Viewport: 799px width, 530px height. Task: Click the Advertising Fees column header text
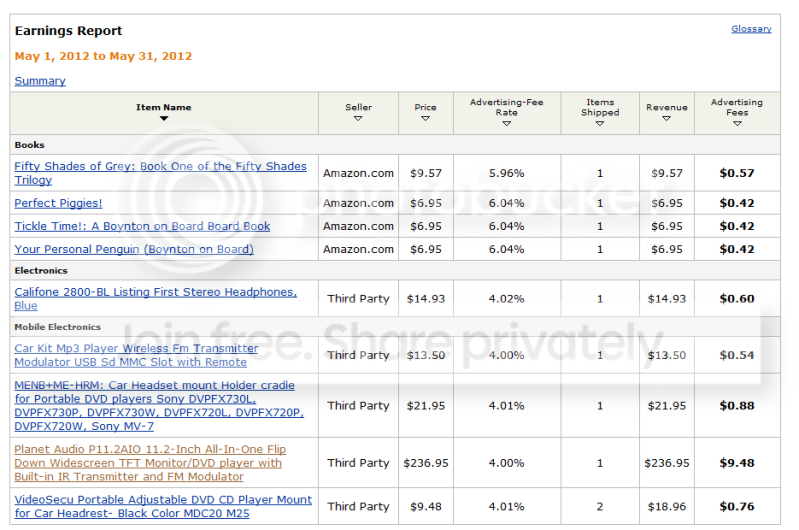[737, 108]
